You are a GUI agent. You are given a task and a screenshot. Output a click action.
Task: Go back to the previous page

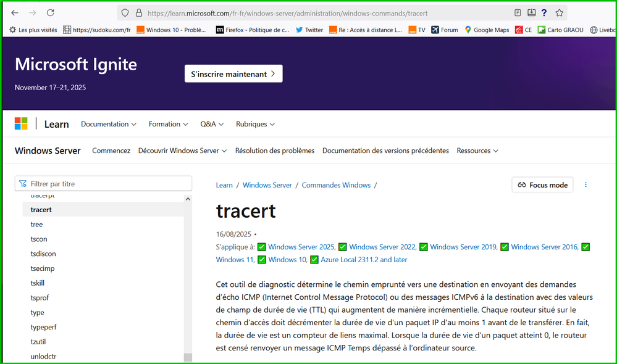pos(15,13)
